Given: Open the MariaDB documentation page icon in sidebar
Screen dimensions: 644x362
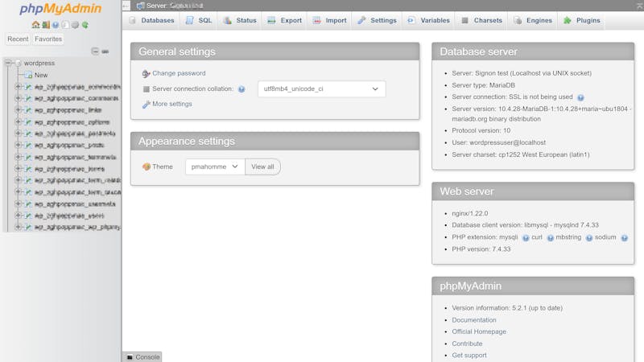Looking at the screenshot, I should [65, 25].
